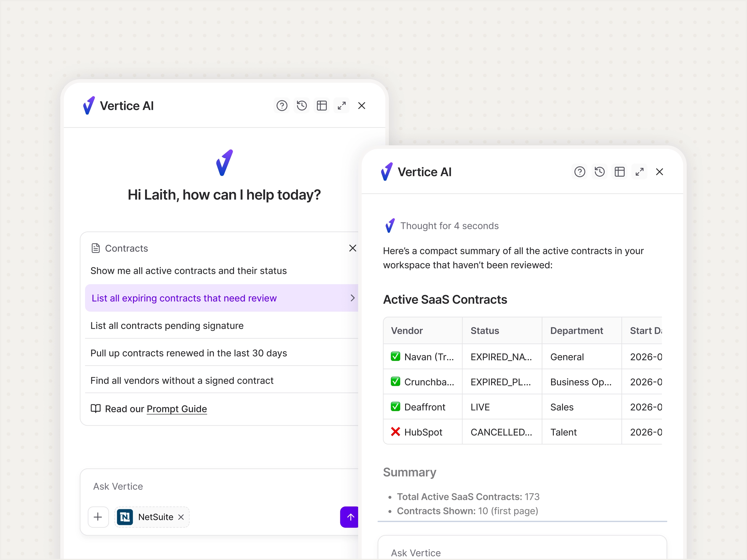Open the Prompt Guide link
The width and height of the screenshot is (747, 560).
click(177, 409)
